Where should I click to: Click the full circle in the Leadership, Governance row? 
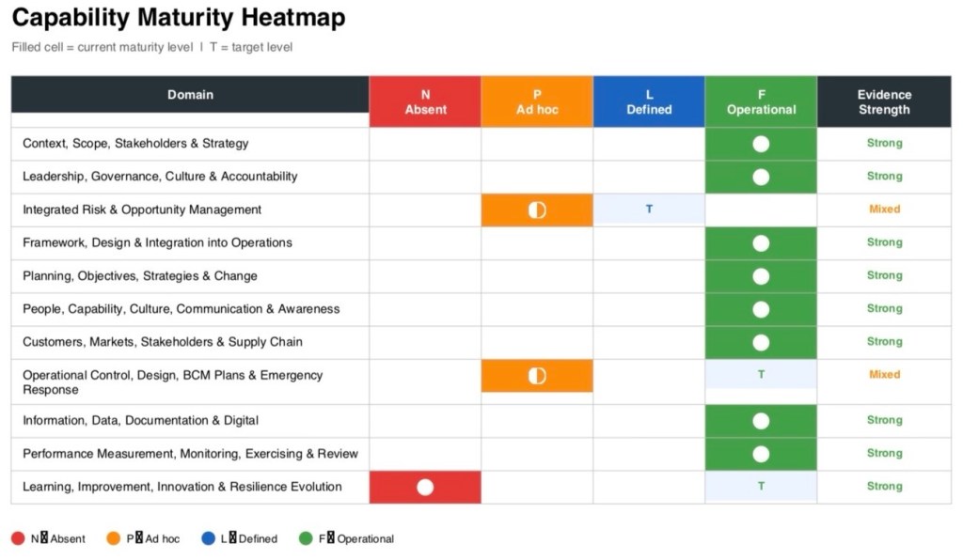[761, 177]
